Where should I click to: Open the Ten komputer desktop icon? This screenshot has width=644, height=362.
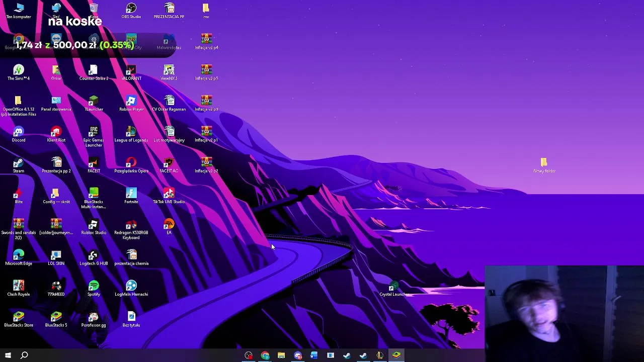point(19,11)
